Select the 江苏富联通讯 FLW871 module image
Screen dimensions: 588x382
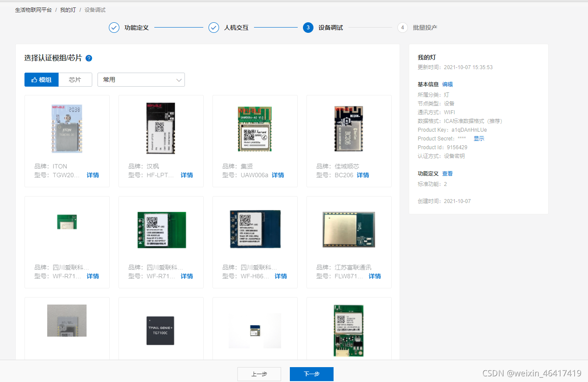(x=349, y=229)
